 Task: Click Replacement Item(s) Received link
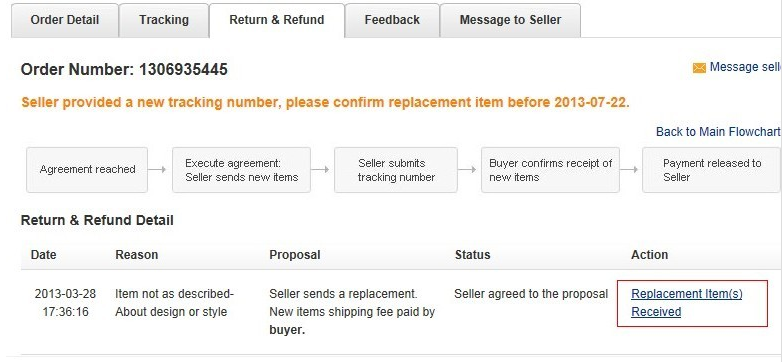point(687,303)
